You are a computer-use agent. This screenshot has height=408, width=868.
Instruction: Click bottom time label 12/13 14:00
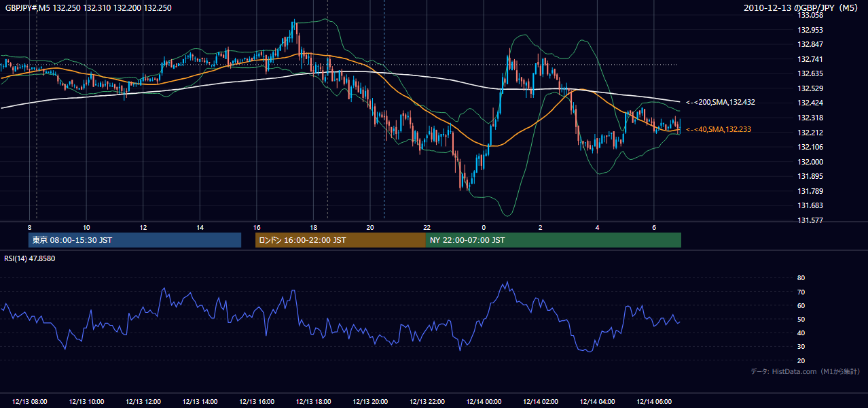click(200, 402)
